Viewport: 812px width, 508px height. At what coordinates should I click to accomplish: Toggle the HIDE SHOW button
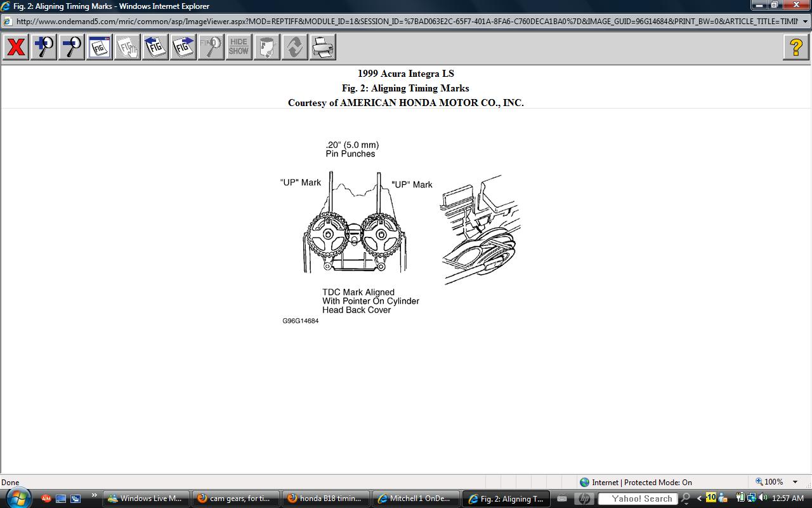pos(239,47)
